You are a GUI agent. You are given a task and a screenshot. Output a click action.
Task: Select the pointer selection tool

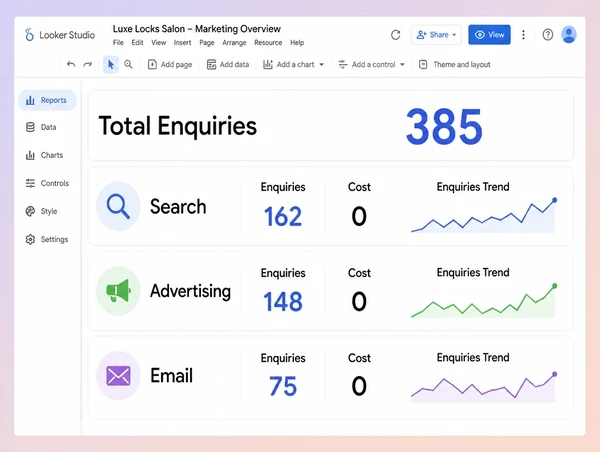pos(111,64)
